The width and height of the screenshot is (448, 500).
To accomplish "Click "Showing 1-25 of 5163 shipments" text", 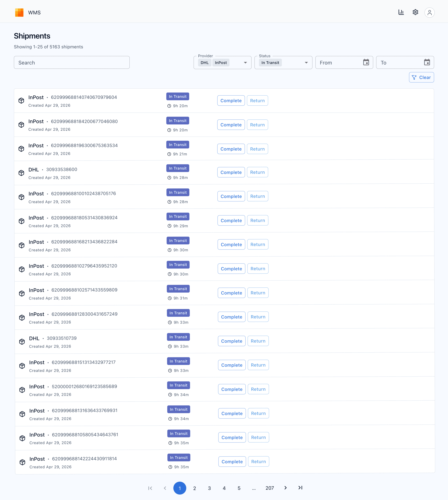I will tap(49, 47).
